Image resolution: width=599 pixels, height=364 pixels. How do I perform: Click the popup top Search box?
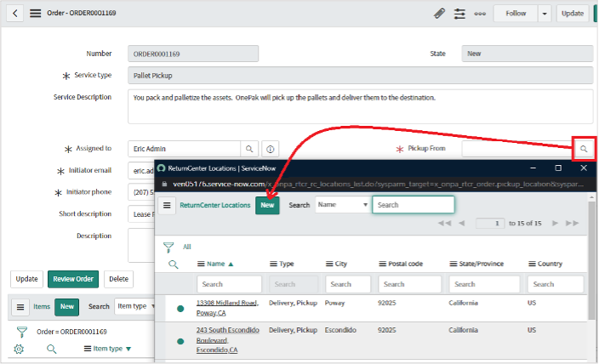click(414, 205)
